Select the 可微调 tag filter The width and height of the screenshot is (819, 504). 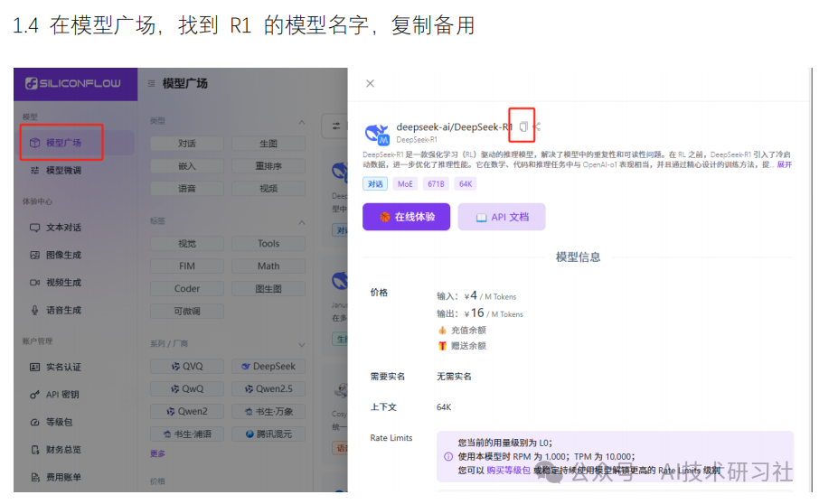point(187,312)
